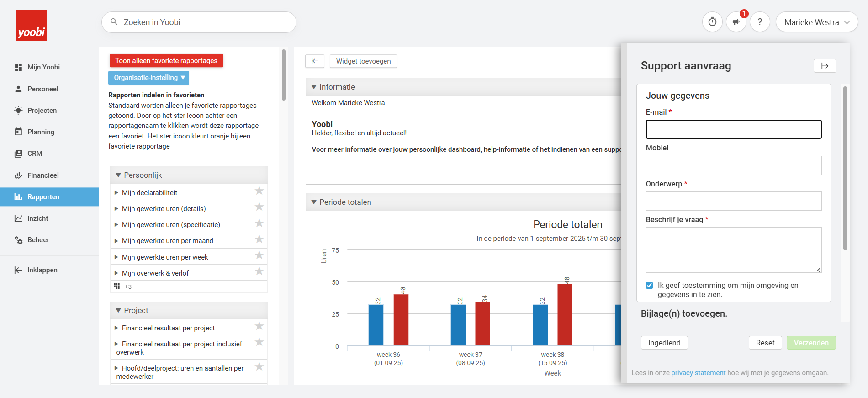Show more personal reports via +3 grid icon
868x398 pixels.
point(117,287)
